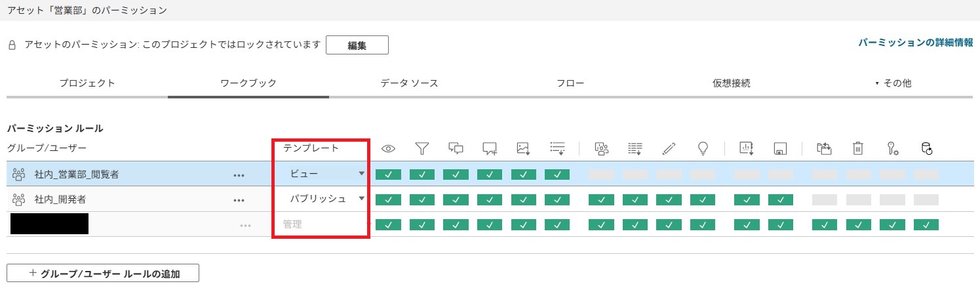Open the ellipsis menu for 社内_開発者
The height and width of the screenshot is (288, 980).
tap(239, 199)
